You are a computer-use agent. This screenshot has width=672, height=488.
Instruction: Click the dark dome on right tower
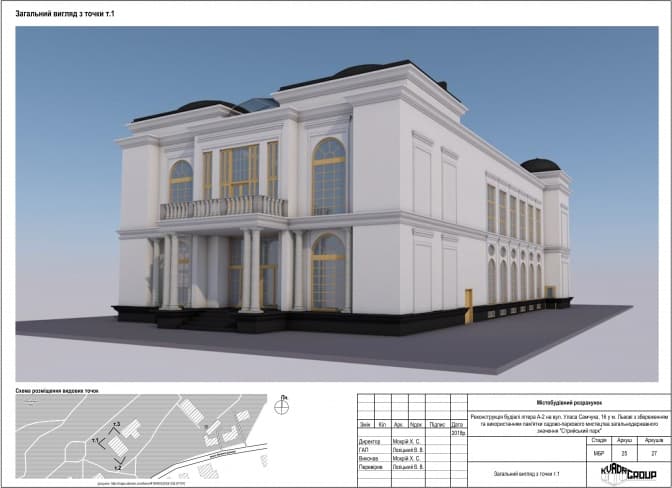pyautogui.click(x=541, y=165)
